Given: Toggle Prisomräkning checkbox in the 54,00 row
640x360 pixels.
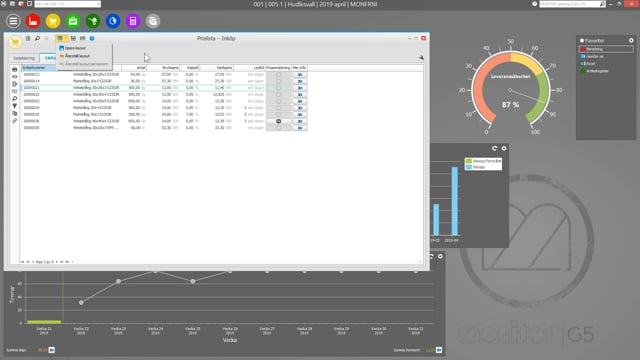Looking at the screenshot, I should point(278,75).
